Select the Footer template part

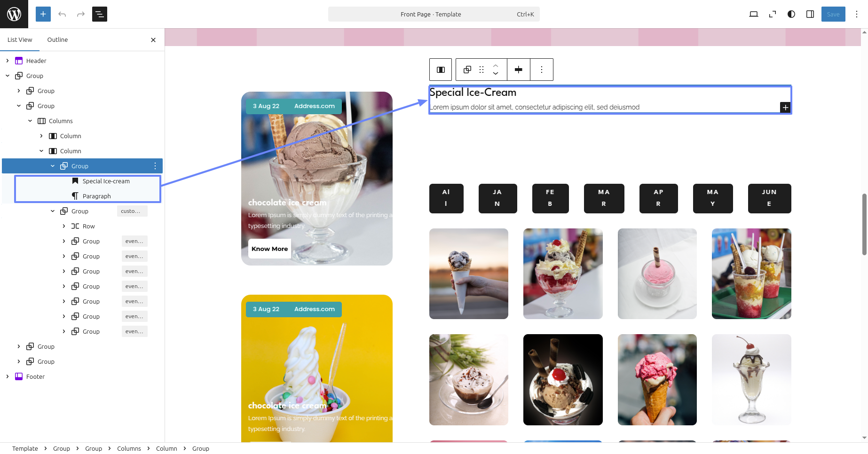(35, 376)
